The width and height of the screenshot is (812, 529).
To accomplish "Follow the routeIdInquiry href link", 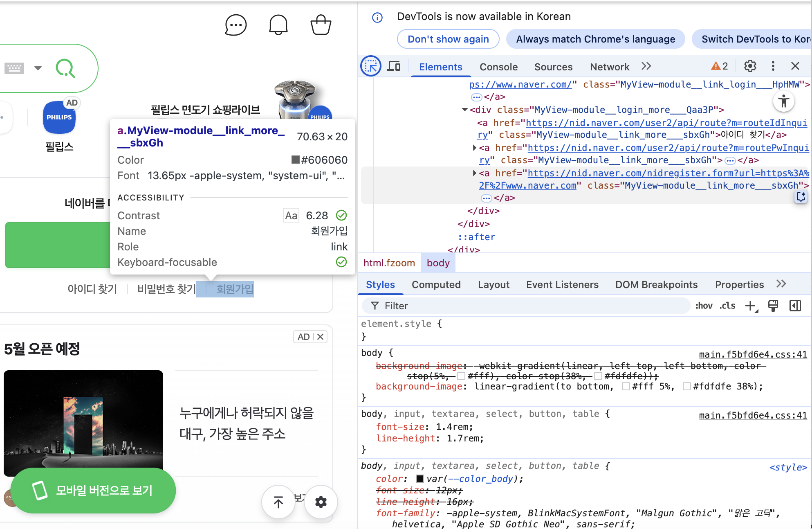I will 666,123.
